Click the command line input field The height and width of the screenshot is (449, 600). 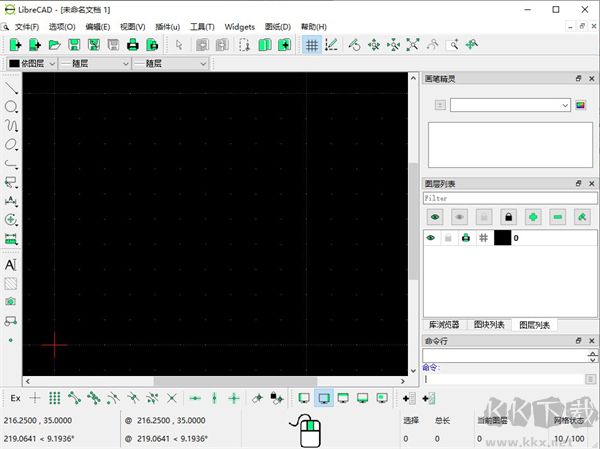tap(504, 379)
